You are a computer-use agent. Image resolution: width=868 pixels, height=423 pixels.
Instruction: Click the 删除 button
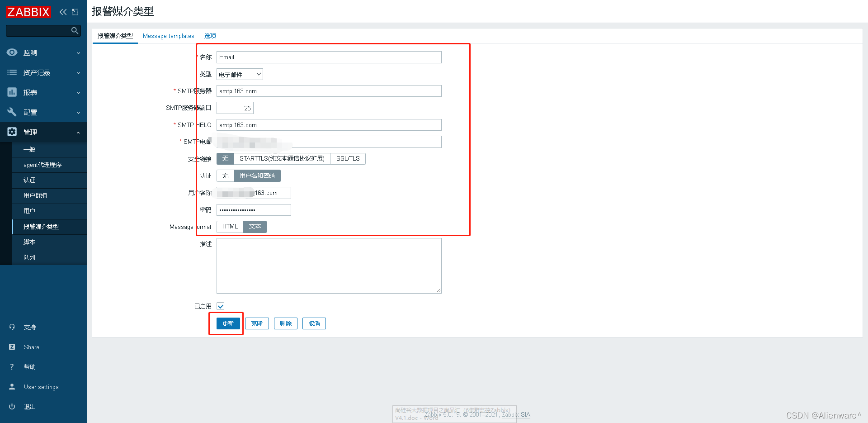[x=286, y=323]
